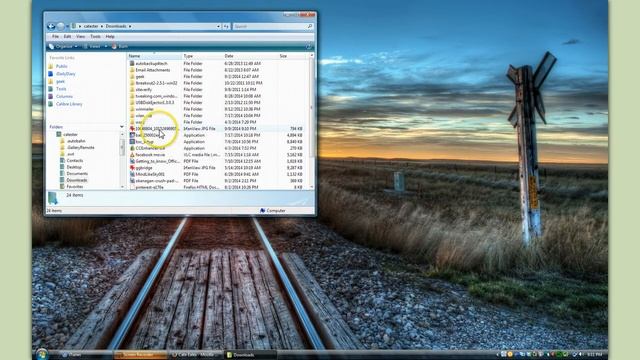Click the catester address bar segment
Image resolution: width=640 pixels, height=360 pixels.
91,26
